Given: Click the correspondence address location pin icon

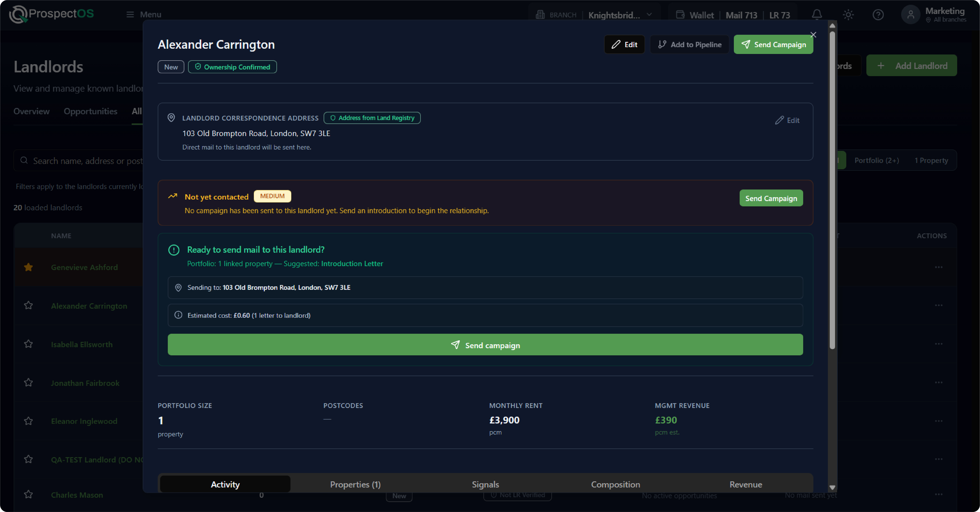Looking at the screenshot, I should [x=171, y=118].
